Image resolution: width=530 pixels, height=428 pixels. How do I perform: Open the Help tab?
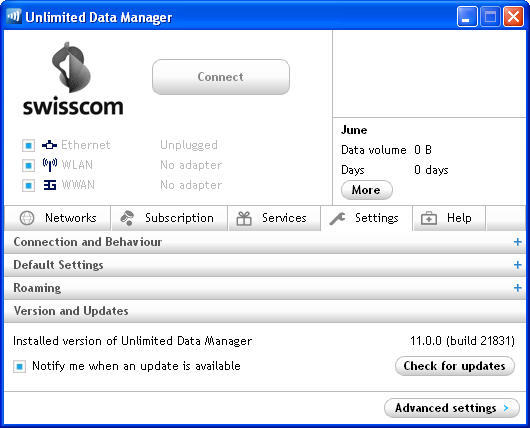click(x=449, y=218)
